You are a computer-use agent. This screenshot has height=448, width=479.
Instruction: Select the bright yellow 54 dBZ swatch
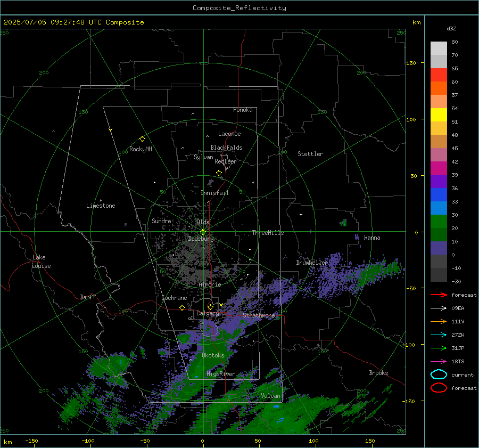coord(439,115)
